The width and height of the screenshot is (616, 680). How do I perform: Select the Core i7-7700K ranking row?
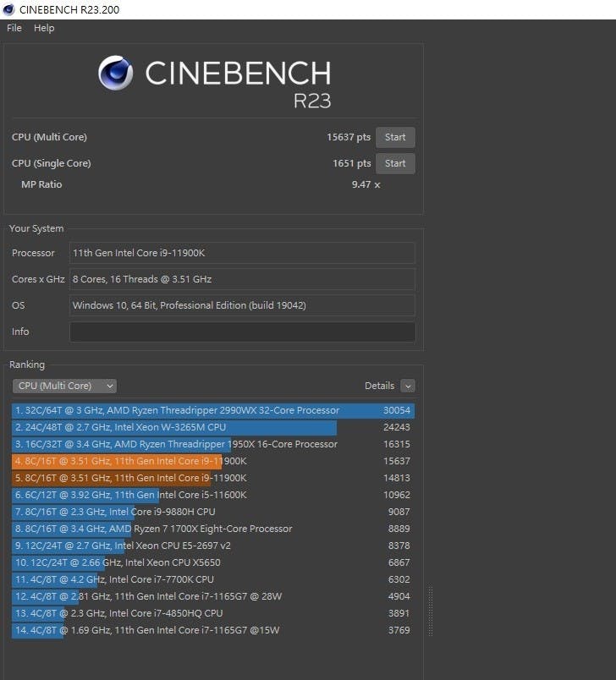213,579
